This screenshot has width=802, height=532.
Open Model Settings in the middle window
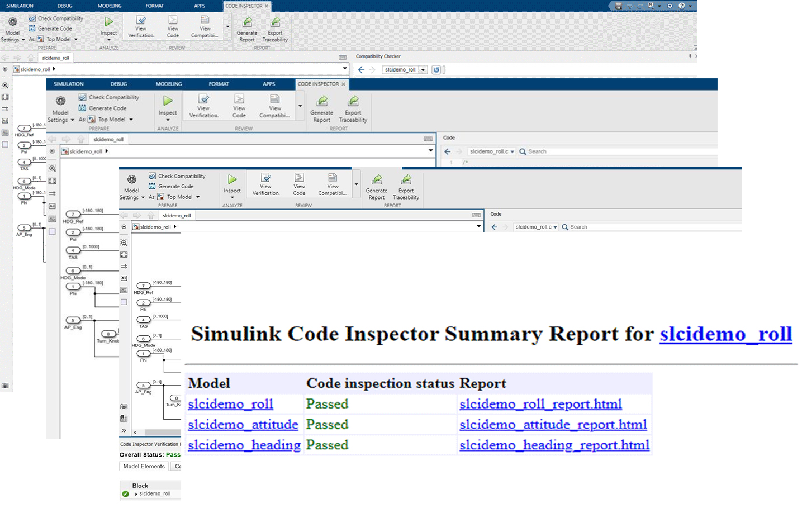[x=60, y=109]
